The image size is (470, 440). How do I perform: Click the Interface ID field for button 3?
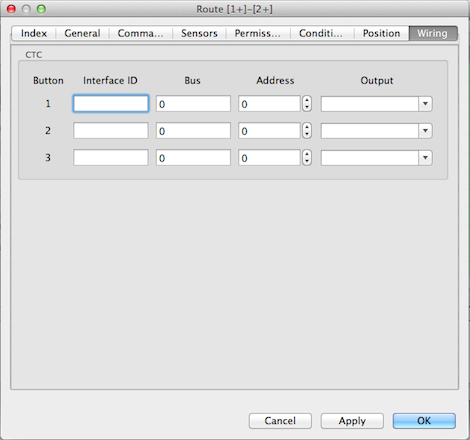[x=111, y=158]
